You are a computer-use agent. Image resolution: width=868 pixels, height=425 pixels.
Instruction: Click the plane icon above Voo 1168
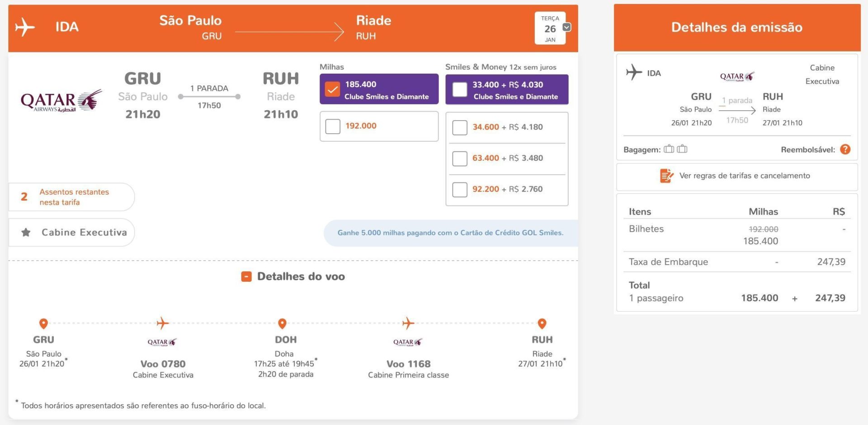[408, 323]
